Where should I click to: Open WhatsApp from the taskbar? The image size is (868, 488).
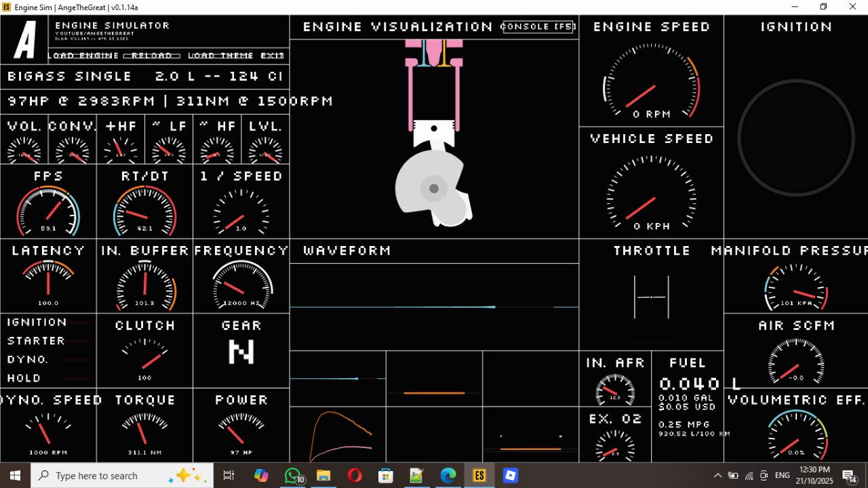coord(293,476)
